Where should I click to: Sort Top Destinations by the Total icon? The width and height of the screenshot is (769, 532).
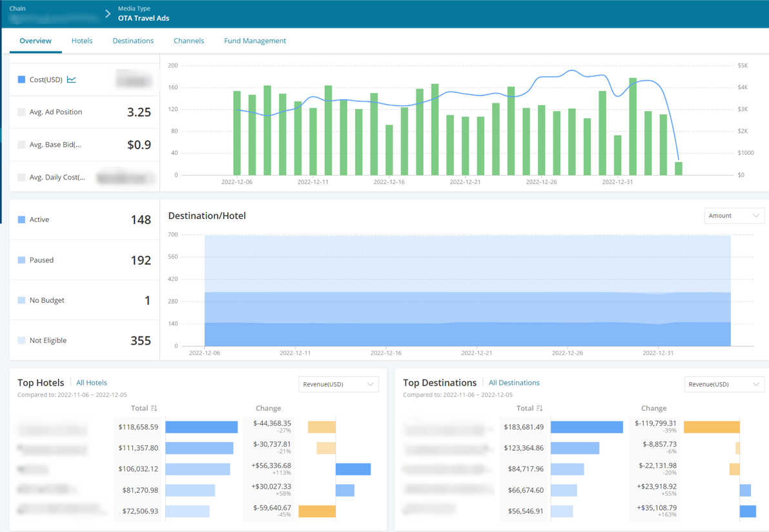point(540,408)
